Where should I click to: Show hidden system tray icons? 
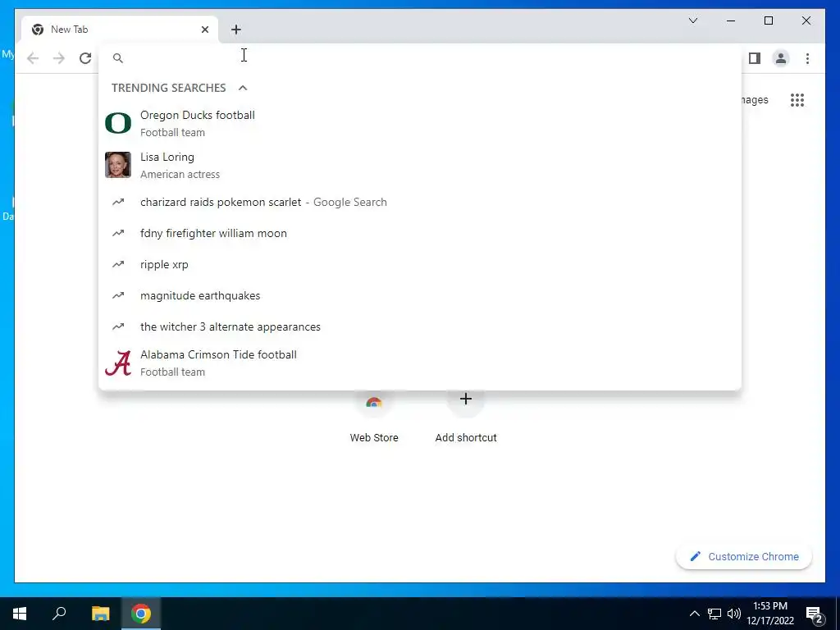point(694,614)
